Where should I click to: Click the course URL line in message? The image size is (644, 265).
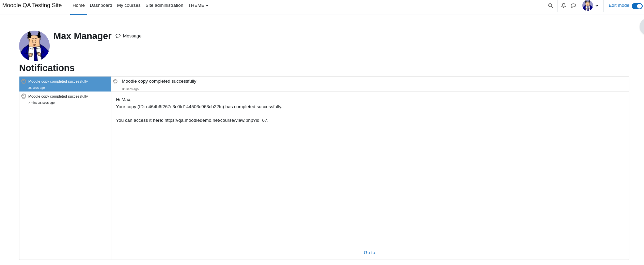tap(192, 120)
